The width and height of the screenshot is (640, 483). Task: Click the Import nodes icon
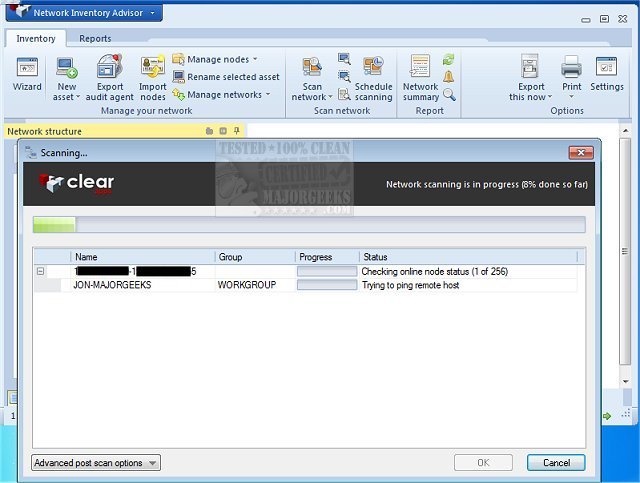pyautogui.click(x=153, y=67)
